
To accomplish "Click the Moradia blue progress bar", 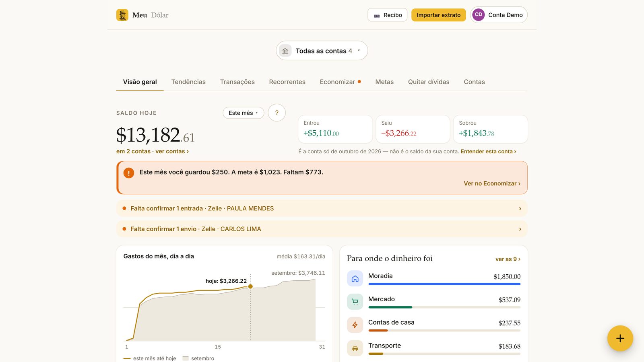I will 444,284.
